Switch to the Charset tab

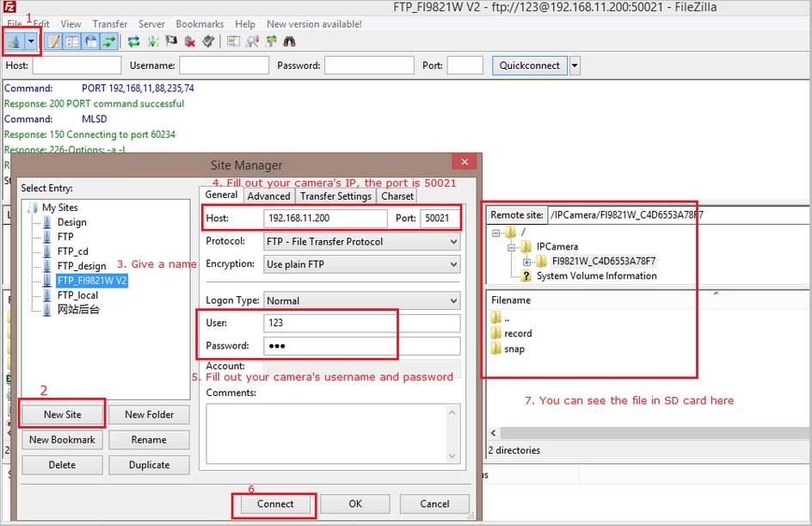[x=397, y=196]
